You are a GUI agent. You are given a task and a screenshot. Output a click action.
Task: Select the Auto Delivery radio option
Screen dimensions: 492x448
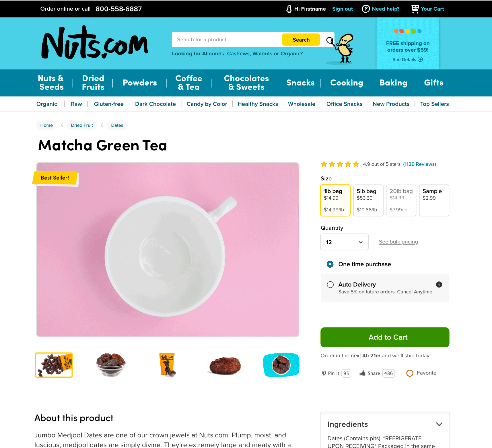click(330, 285)
